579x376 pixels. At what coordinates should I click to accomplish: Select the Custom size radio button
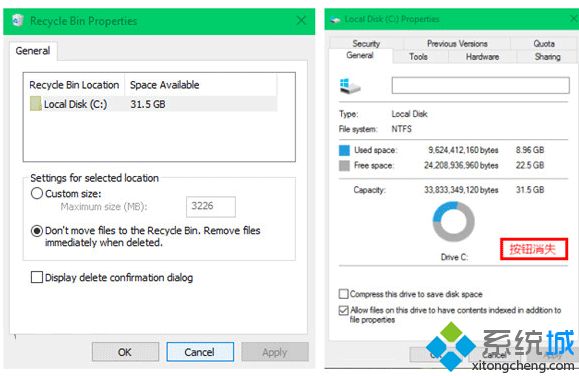(37, 193)
